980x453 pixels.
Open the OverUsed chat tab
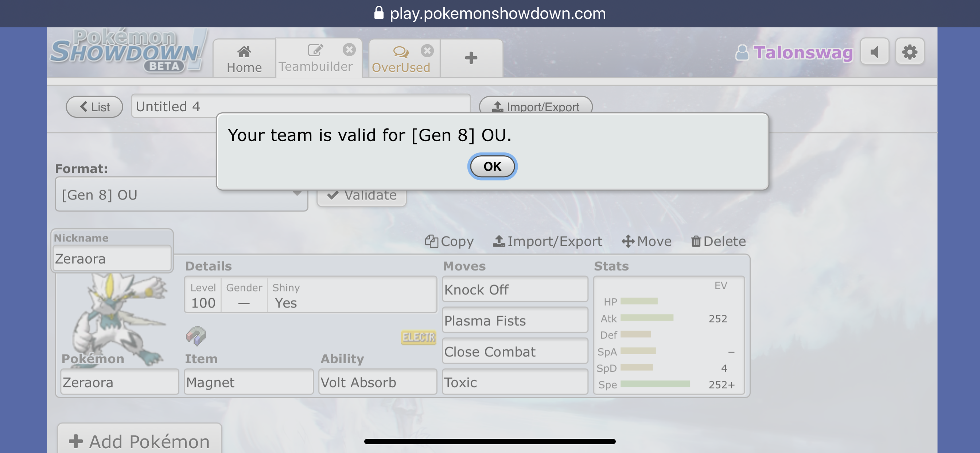[401, 59]
